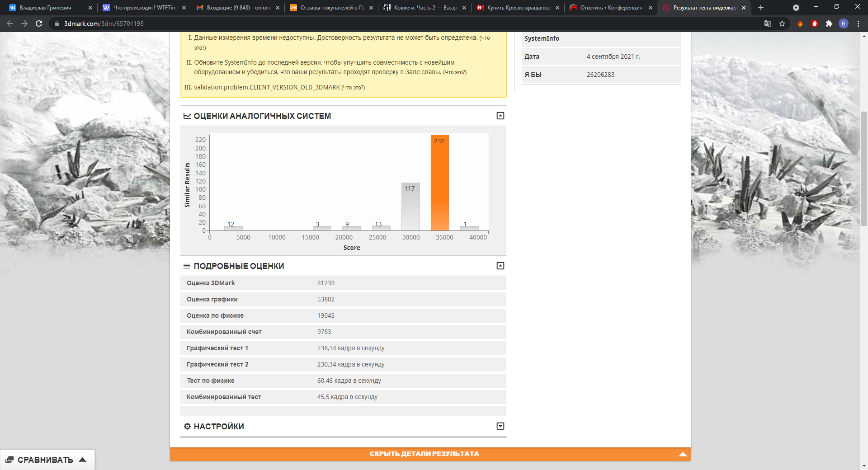The height and width of the screenshot is (470, 868).
Task: Open the browser extensions puzzle menu
Action: click(829, 23)
